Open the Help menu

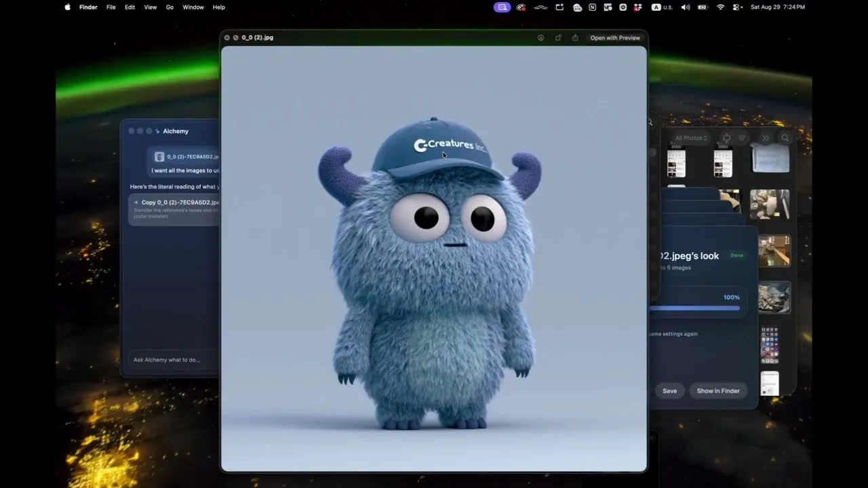point(219,7)
